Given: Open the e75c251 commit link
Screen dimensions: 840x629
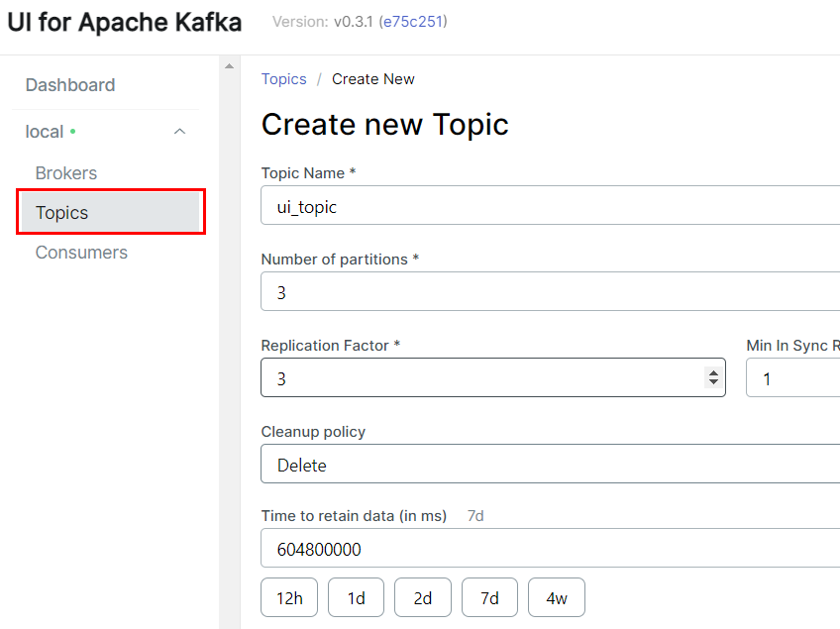Looking at the screenshot, I should (412, 22).
